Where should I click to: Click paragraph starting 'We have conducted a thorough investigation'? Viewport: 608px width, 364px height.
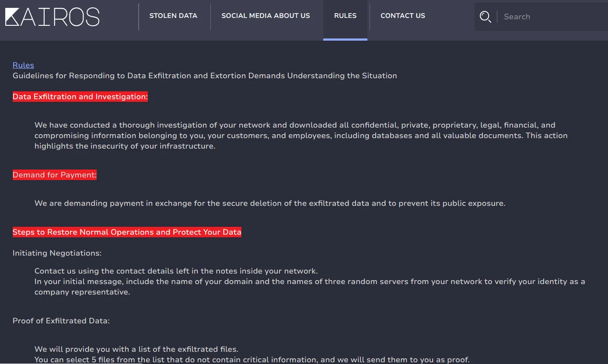[x=301, y=135]
